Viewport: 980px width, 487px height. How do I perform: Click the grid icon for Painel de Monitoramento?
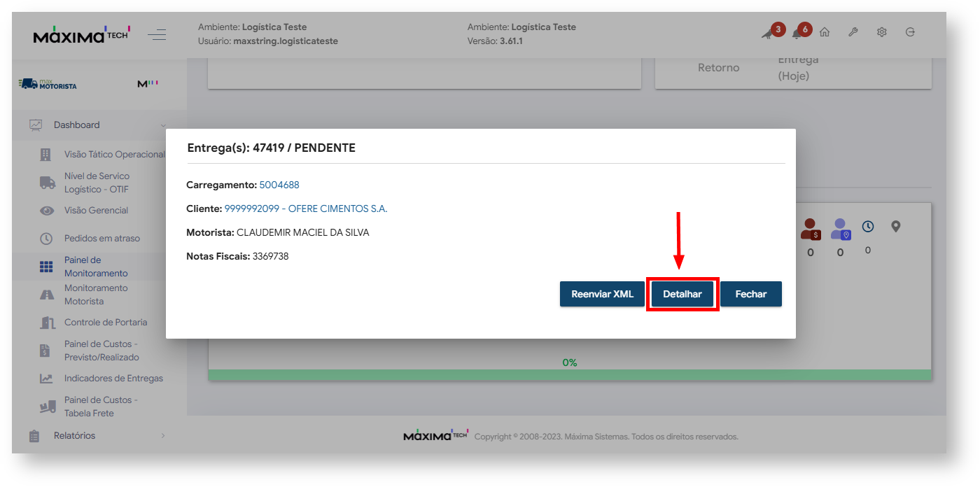pyautogui.click(x=46, y=267)
